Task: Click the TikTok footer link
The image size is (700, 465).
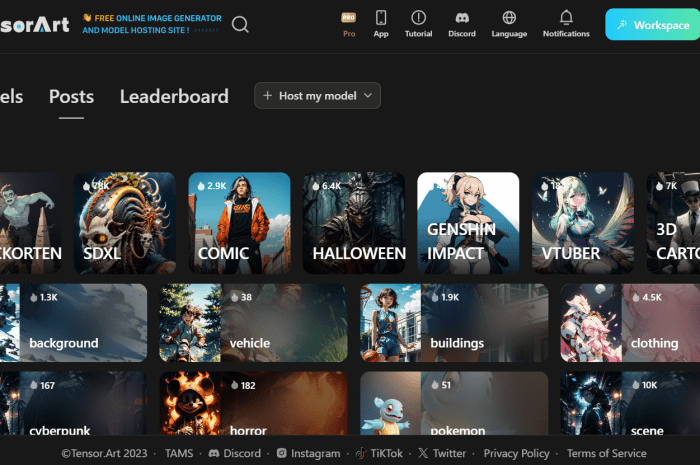Action: (x=379, y=453)
